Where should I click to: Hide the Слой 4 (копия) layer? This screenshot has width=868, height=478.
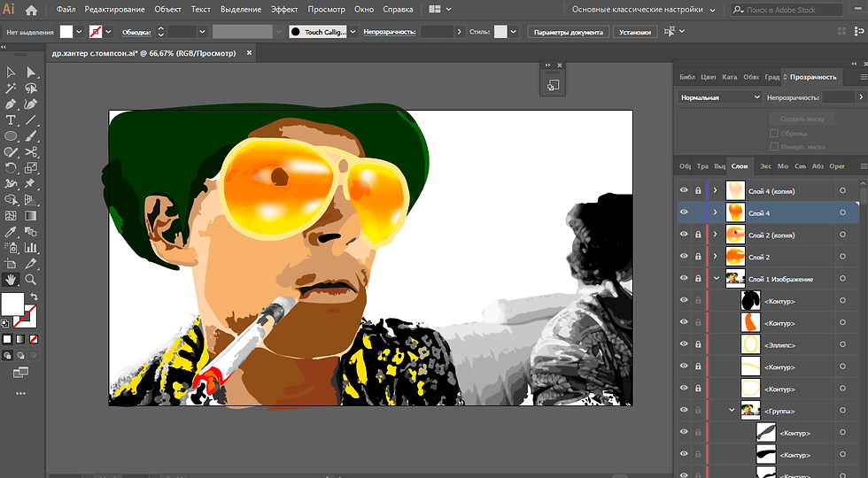(684, 190)
